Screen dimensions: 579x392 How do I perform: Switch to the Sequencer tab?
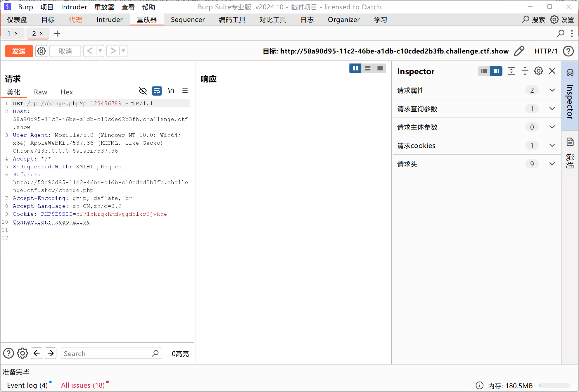[x=188, y=20]
